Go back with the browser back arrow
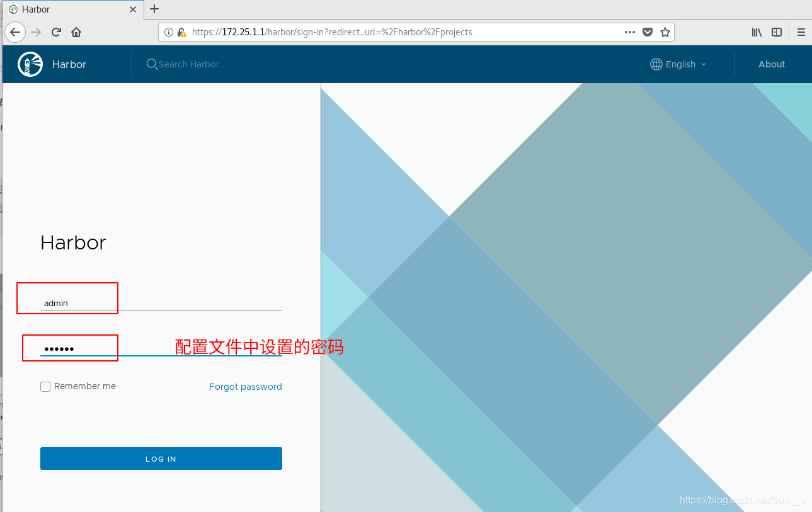The image size is (812, 512). pos(15,32)
